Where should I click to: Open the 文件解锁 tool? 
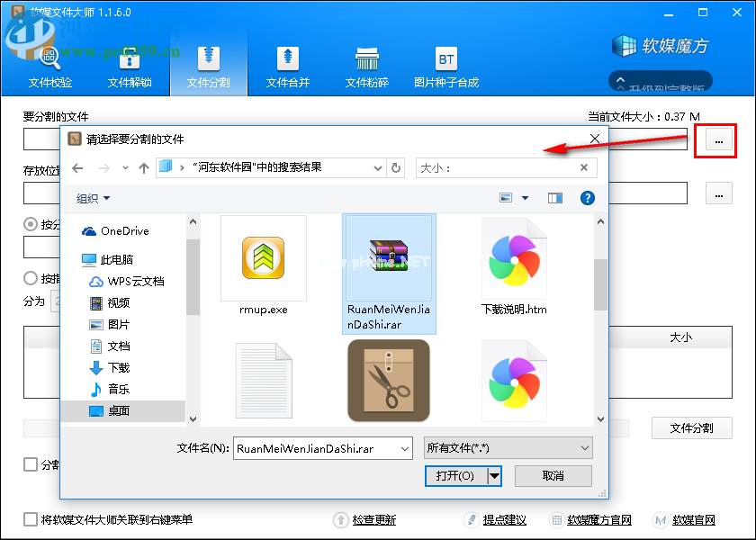click(x=129, y=63)
